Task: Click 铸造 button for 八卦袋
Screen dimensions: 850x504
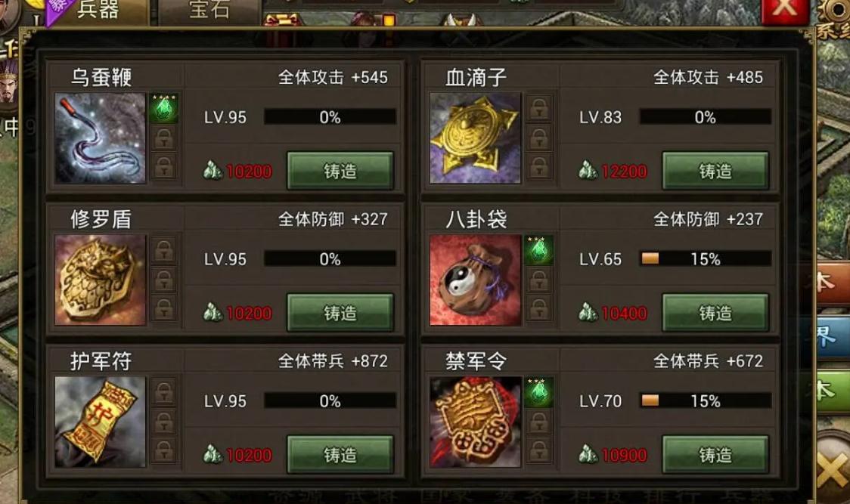Action: pos(715,313)
